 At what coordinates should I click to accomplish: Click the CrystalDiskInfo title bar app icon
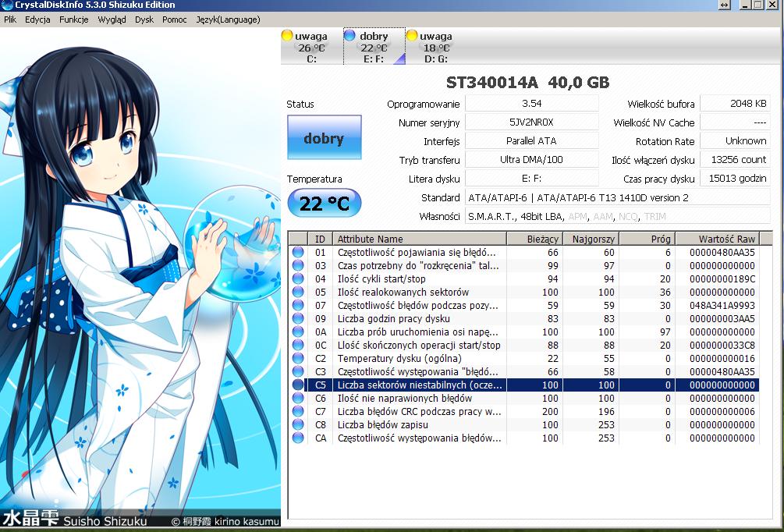tap(7, 5)
